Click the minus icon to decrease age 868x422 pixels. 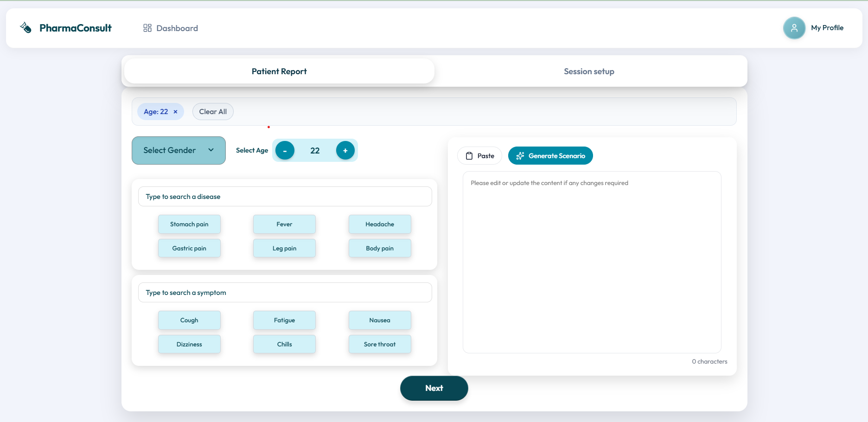pyautogui.click(x=285, y=150)
